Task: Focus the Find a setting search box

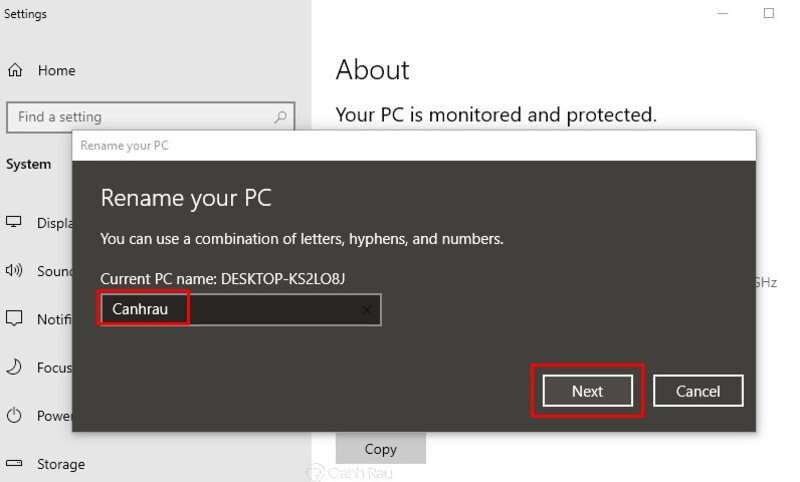Action: coord(151,117)
